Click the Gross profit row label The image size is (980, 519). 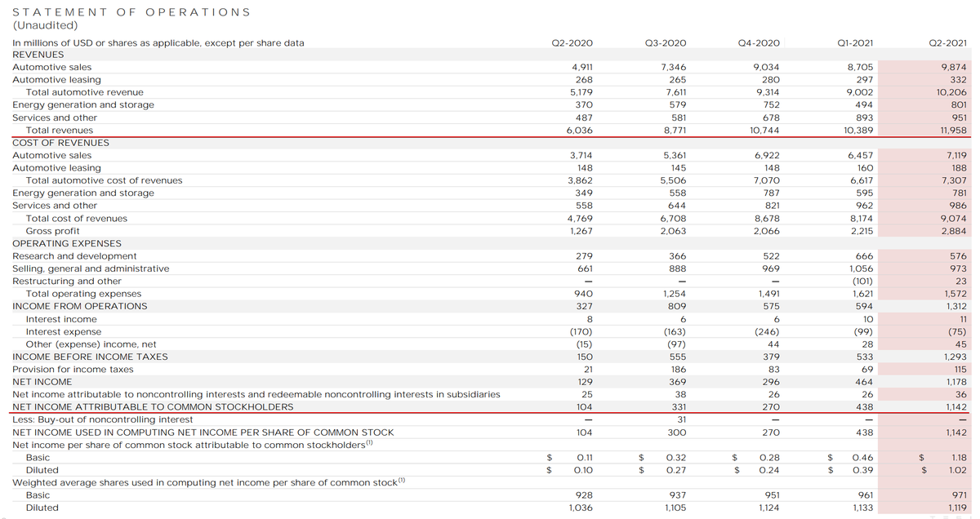click(x=53, y=231)
